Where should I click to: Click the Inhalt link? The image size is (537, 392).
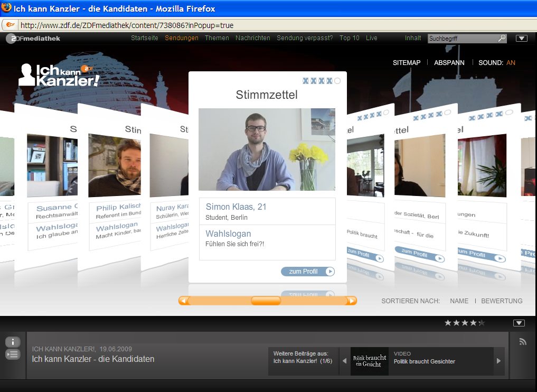[413, 38]
